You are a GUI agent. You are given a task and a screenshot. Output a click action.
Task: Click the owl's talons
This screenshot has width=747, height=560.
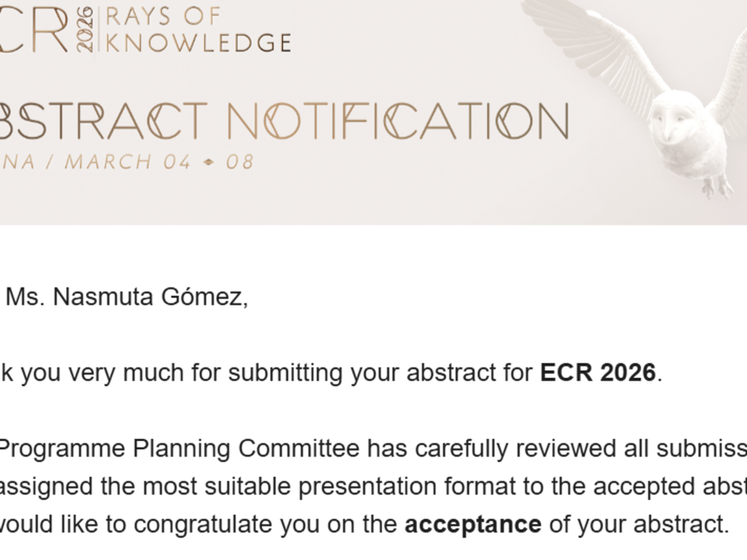pos(716,185)
